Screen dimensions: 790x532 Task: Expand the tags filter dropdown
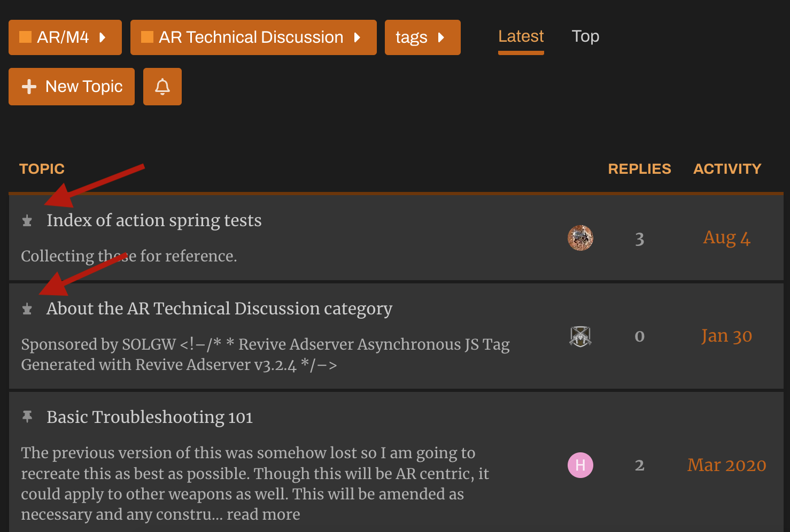422,37
